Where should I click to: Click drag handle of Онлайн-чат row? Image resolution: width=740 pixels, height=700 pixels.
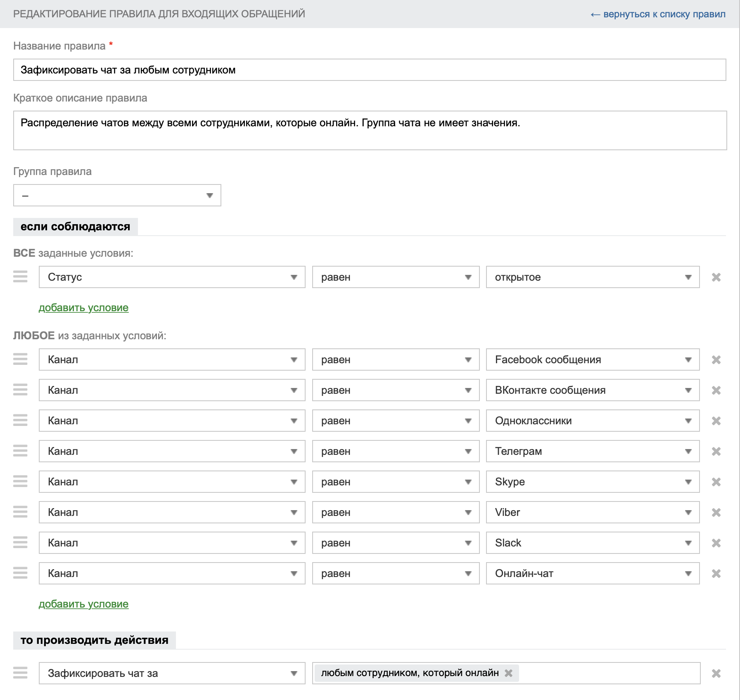click(x=20, y=573)
